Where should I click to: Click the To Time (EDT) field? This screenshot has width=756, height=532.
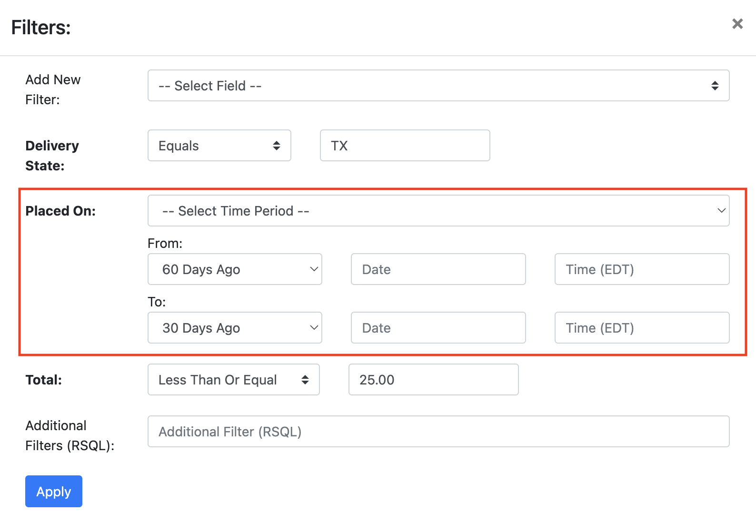642,328
